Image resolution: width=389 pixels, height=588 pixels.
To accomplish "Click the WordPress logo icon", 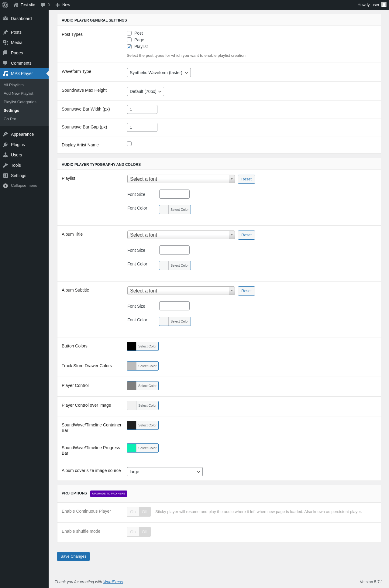I will pyautogui.click(x=5, y=5).
